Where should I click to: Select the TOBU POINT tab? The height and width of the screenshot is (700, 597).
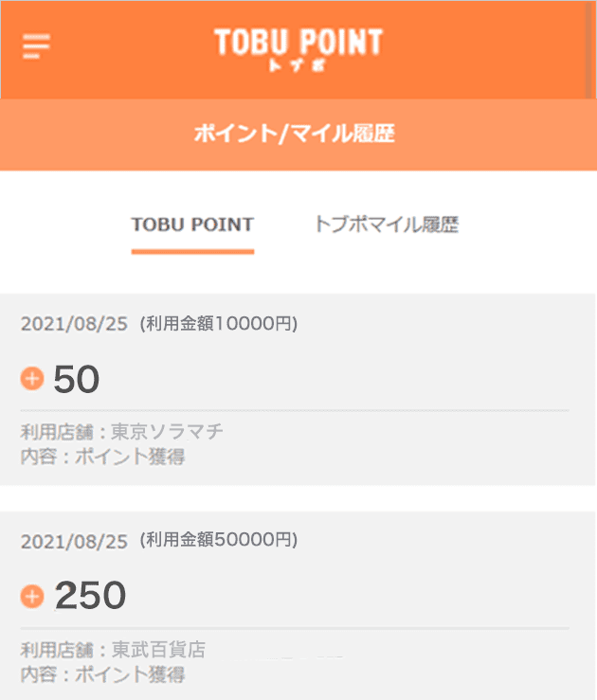tap(192, 224)
